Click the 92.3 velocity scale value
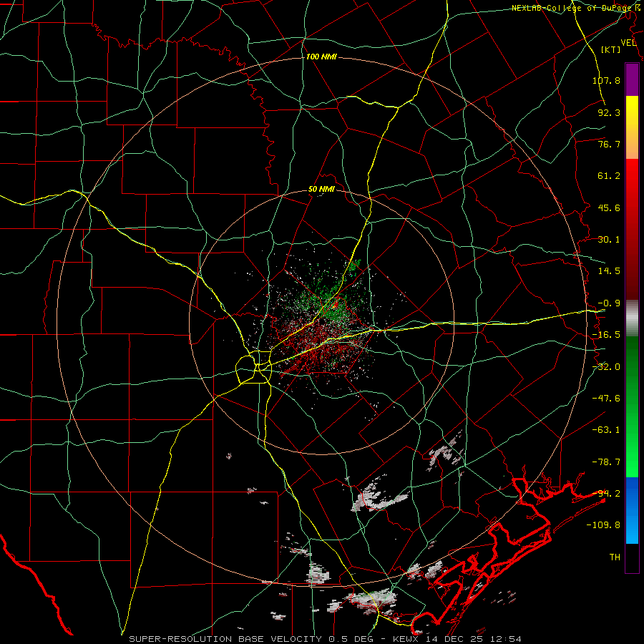The height and width of the screenshot is (644, 644). [609, 112]
